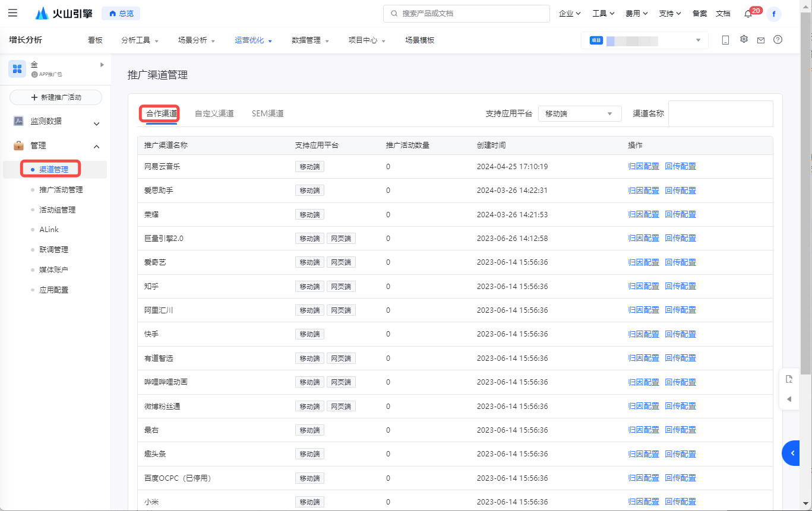Open 回传配置 for 爱奇艺
Viewport: 812px width, 511px height.
pos(680,262)
